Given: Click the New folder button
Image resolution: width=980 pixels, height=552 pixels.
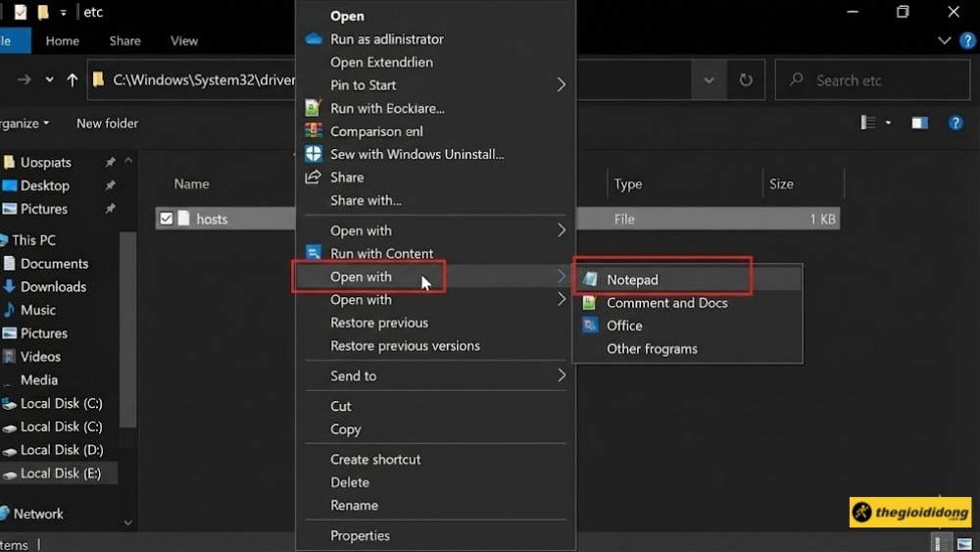Looking at the screenshot, I should [x=108, y=124].
